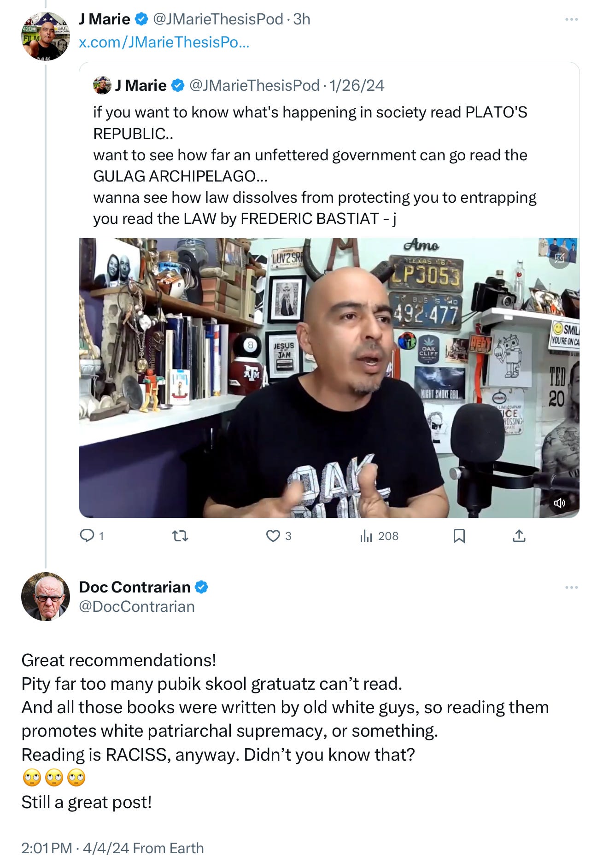This screenshot has width=603, height=868.
Task: Click the small avatar in the quoted post
Action: click(102, 85)
